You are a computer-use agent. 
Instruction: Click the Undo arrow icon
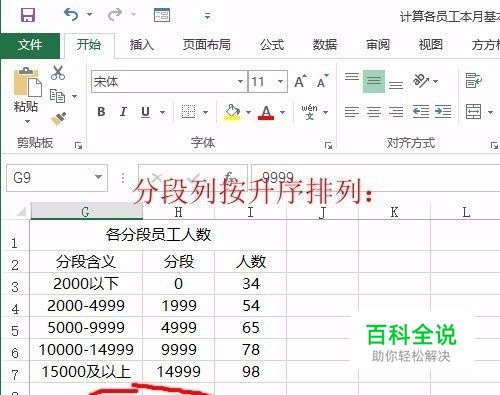pyautogui.click(x=71, y=15)
